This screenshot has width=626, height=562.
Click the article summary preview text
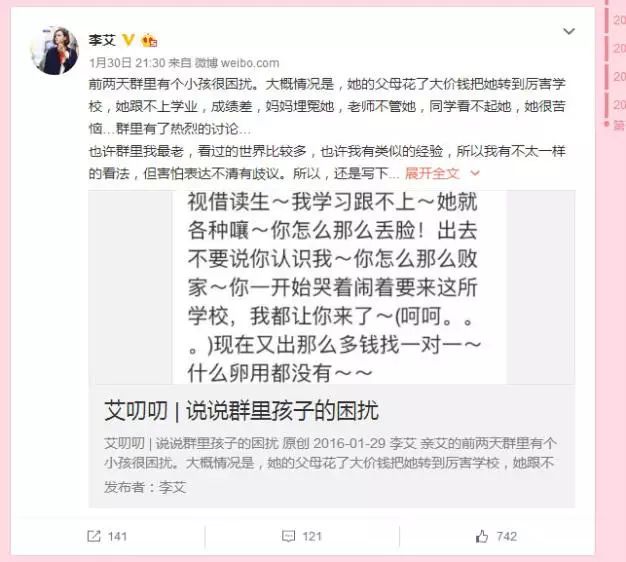click(x=330, y=453)
